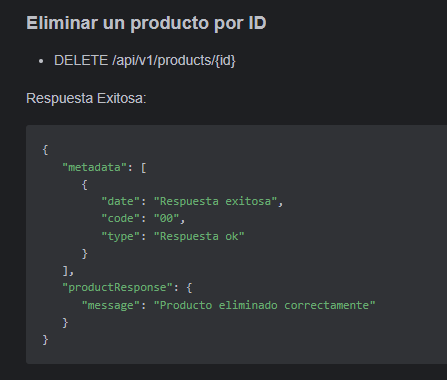Click the "DELETE /api/v1/products/{id}" endpoint text
The image size is (447, 380).
[145, 61]
